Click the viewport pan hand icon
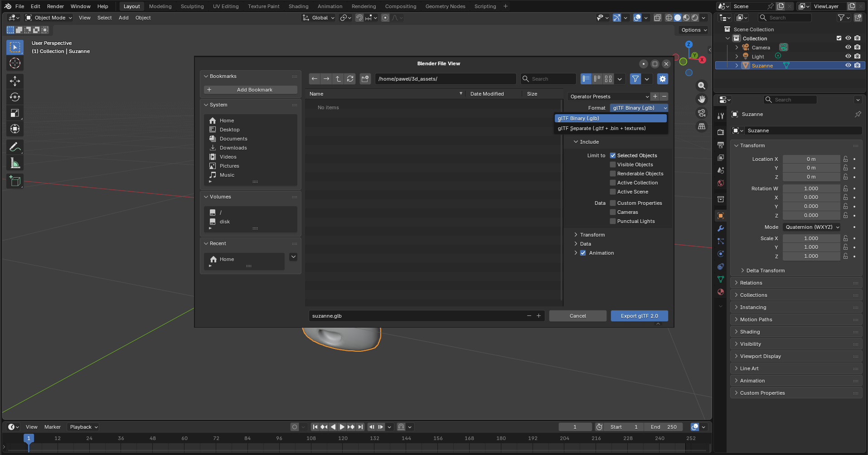Viewport: 868px width, 455px height. 702,99
